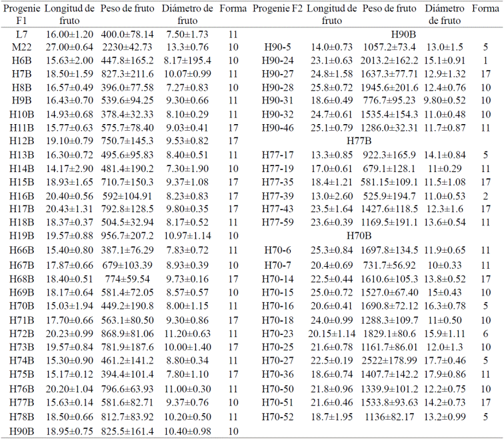
Task: Select the centered H70B section heading
Action: (360, 235)
